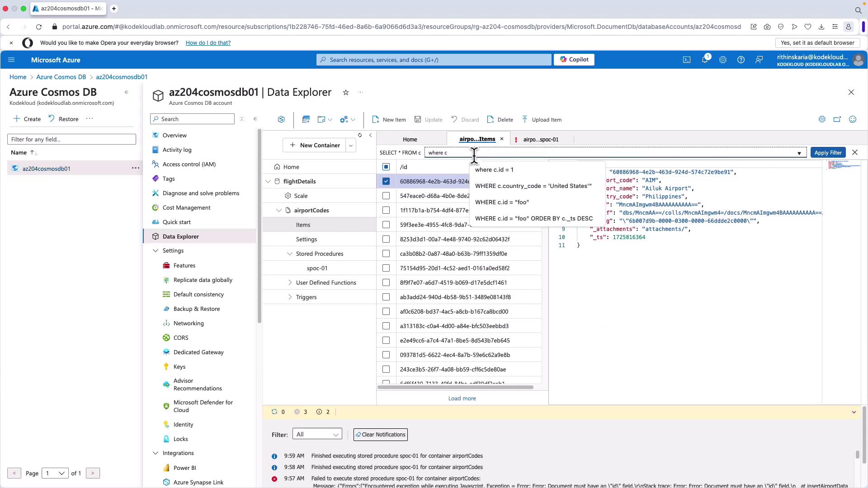Check the 8253d3d1-00a7 item checkbox
Screen dimensions: 868x488
coord(386,239)
